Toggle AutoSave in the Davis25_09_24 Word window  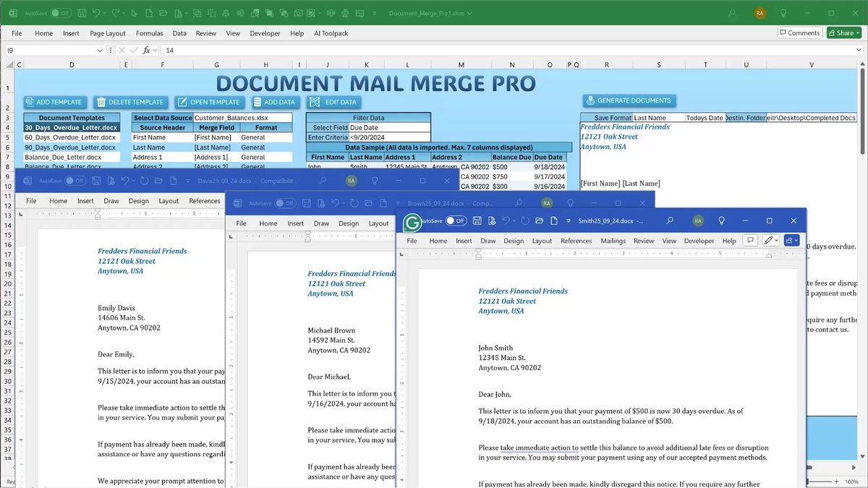pyautogui.click(x=75, y=181)
